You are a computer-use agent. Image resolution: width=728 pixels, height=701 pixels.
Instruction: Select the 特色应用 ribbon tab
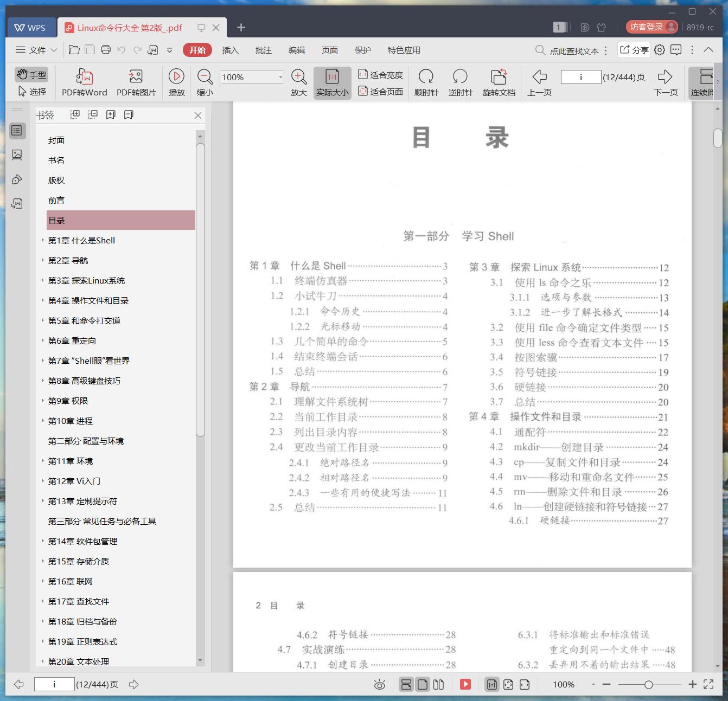pos(404,50)
